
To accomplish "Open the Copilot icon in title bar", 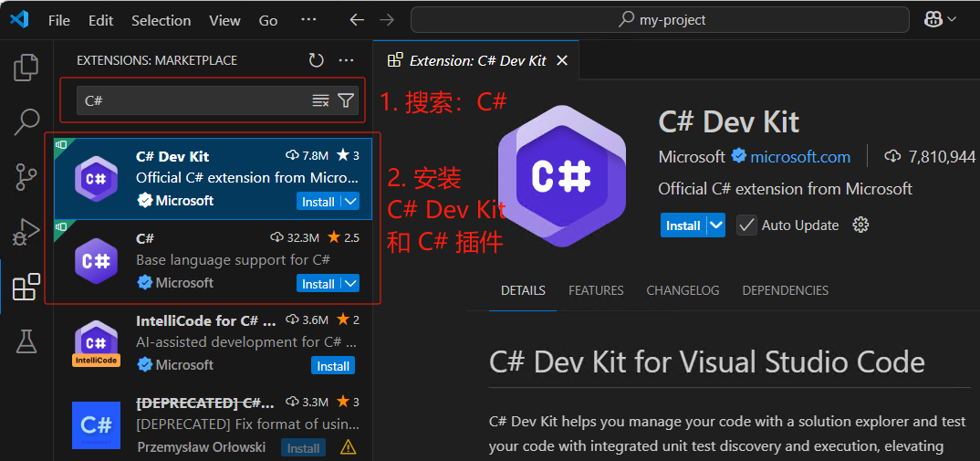I will (x=933, y=19).
